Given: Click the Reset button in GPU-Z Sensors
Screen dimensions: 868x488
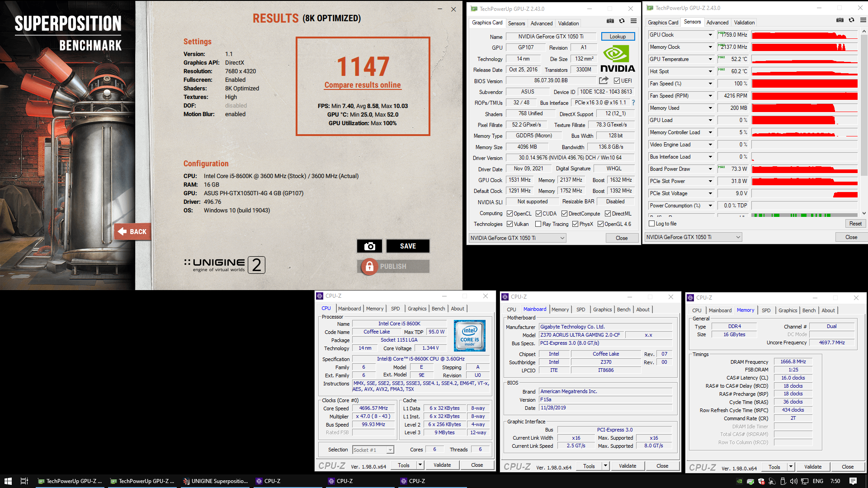Looking at the screenshot, I should point(855,224).
